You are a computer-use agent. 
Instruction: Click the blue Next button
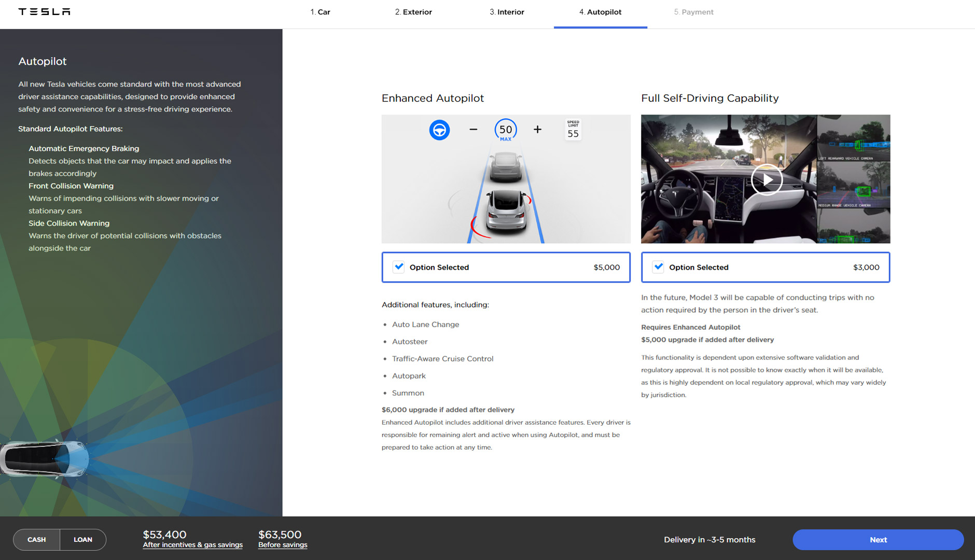877,540
